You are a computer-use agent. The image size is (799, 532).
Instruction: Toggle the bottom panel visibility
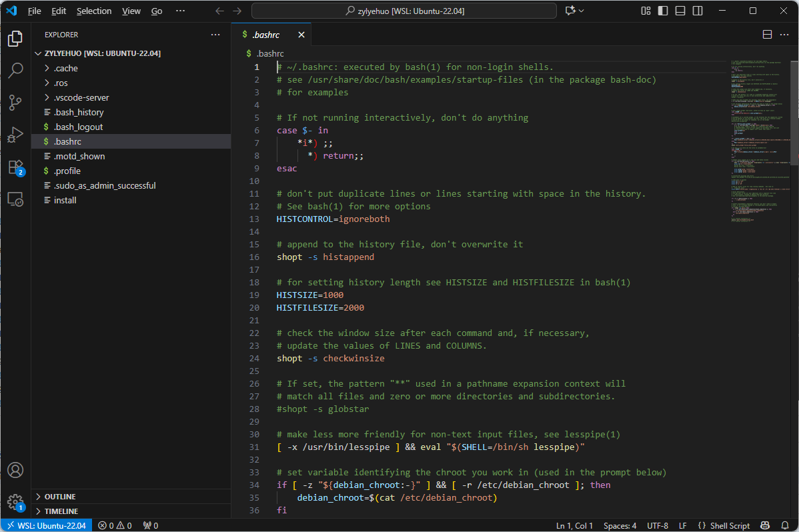point(679,11)
